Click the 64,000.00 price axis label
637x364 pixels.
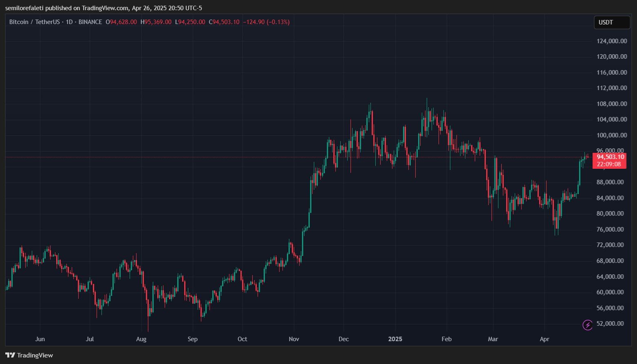click(610, 277)
